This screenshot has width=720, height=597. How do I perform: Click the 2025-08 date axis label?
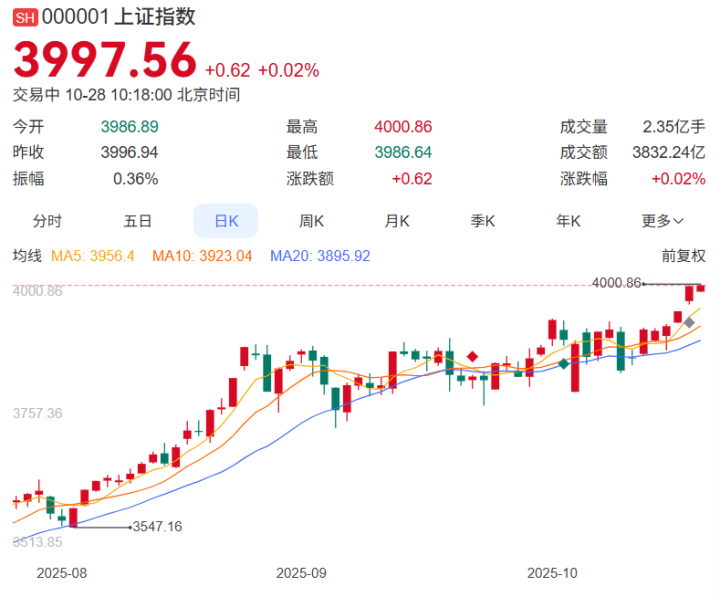click(x=62, y=573)
